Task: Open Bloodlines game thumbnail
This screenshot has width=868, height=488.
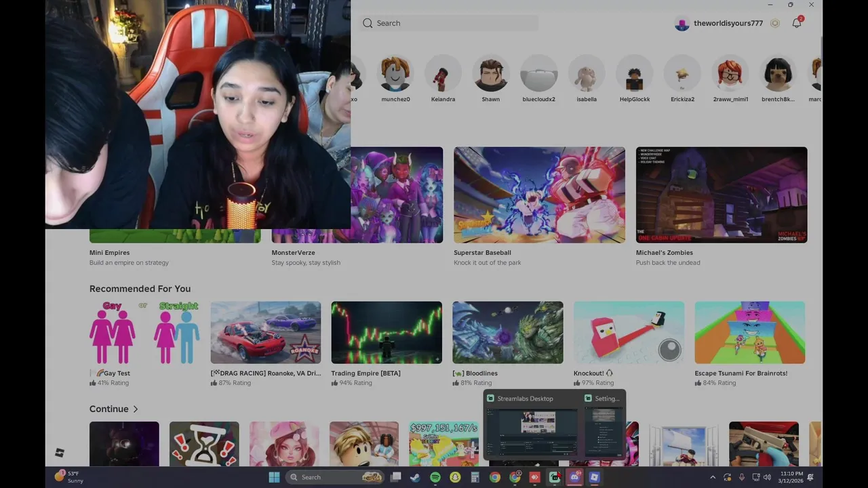Action: click(x=508, y=333)
